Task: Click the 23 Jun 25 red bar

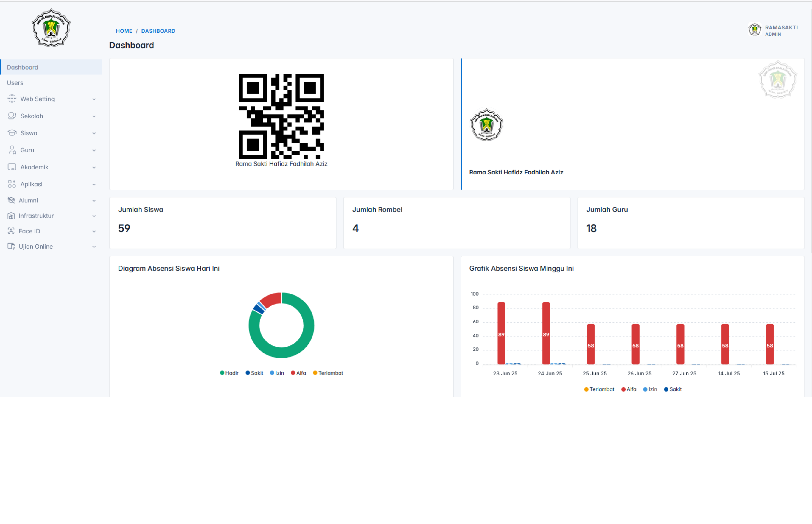Action: point(501,333)
